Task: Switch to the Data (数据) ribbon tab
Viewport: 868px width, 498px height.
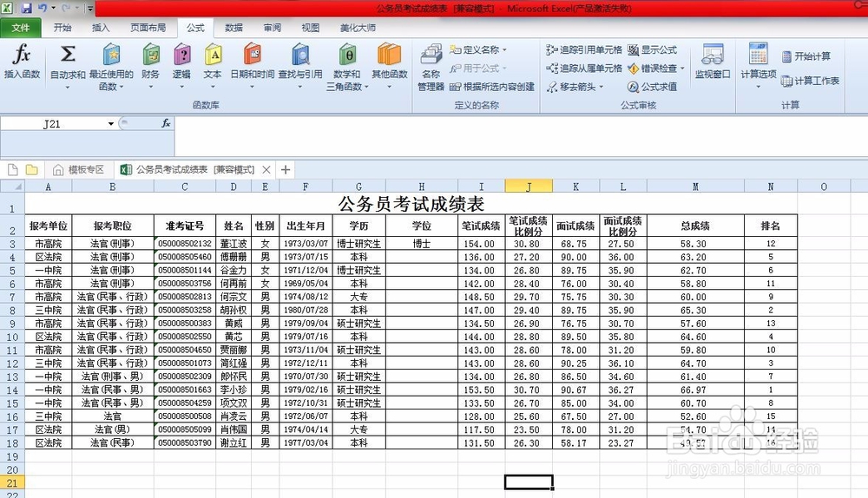Action: 233,28
